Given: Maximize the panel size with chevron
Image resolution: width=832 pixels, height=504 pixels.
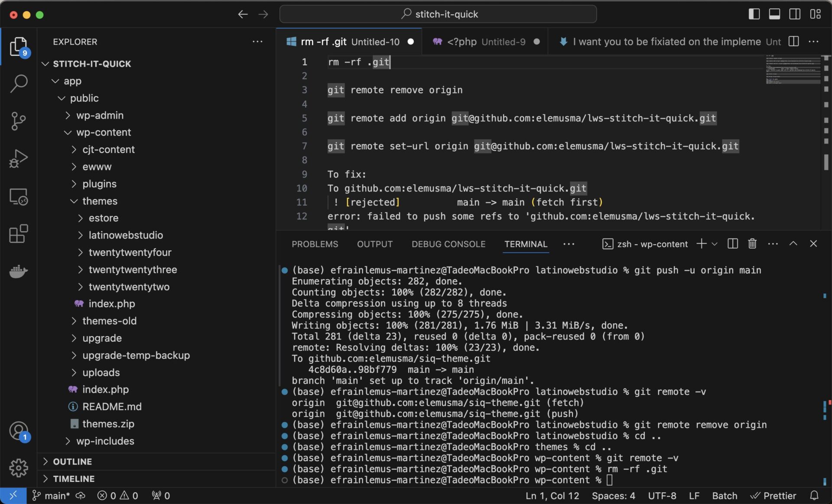Looking at the screenshot, I should (793, 244).
